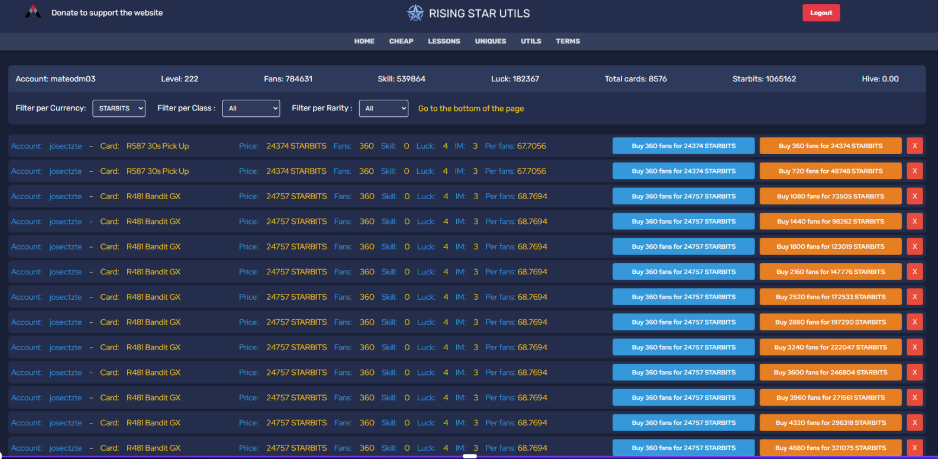The image size is (938, 459).
Task: Click the 'Starbits: 1065162' stat
Action: [764, 79]
